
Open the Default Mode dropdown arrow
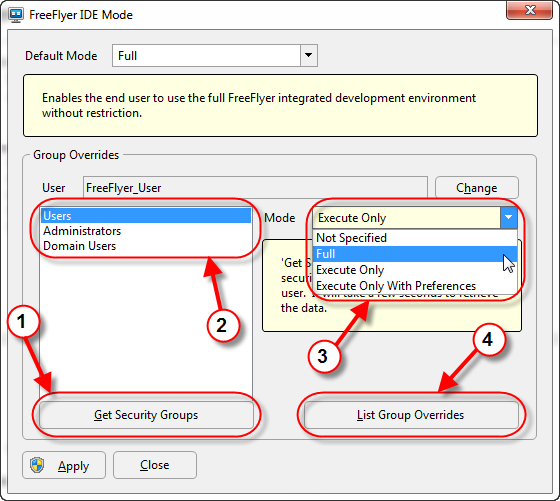pos(309,56)
